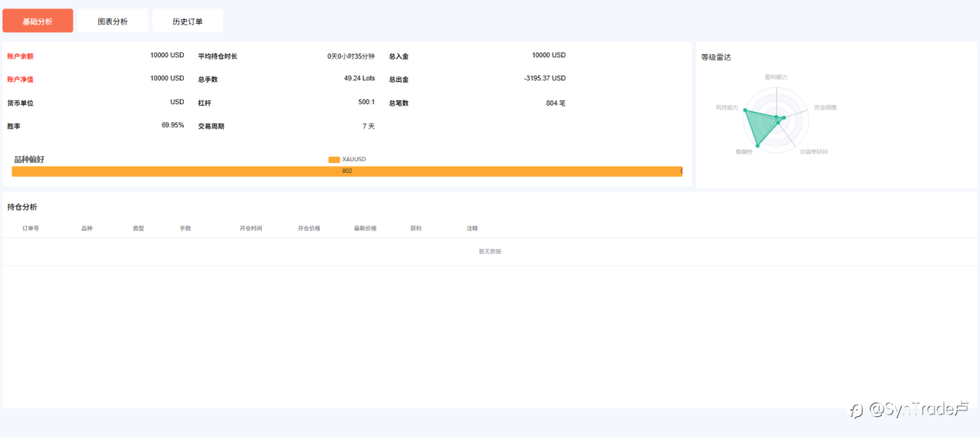Open the 历史订单 tab

point(188,21)
